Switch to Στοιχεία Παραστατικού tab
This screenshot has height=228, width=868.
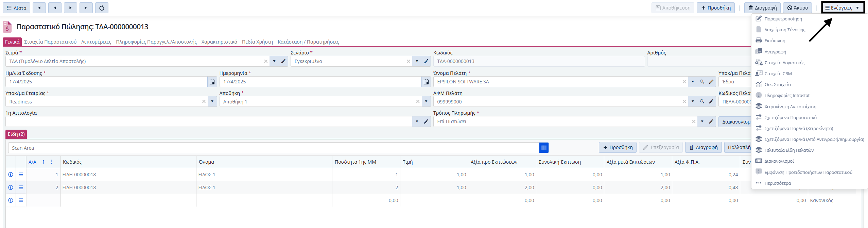[x=50, y=42]
